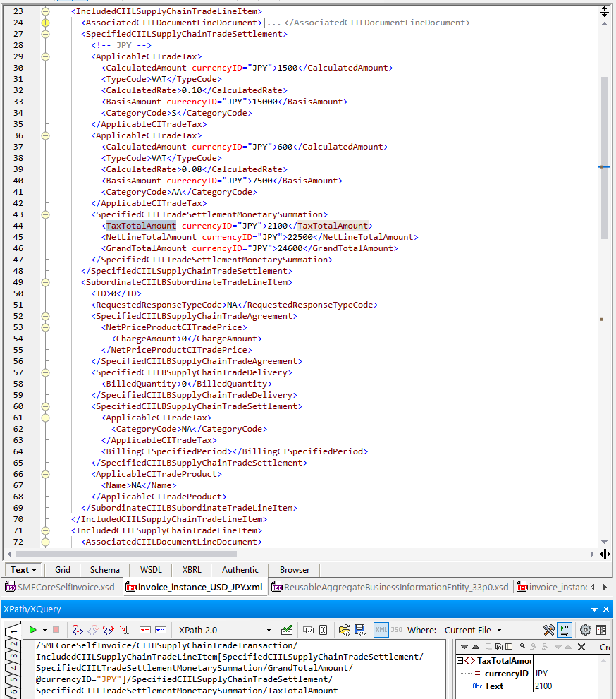The height and width of the screenshot is (699, 616).
Task: Toggle the evaluate-on-typing button beside the wrench
Action: click(x=565, y=630)
